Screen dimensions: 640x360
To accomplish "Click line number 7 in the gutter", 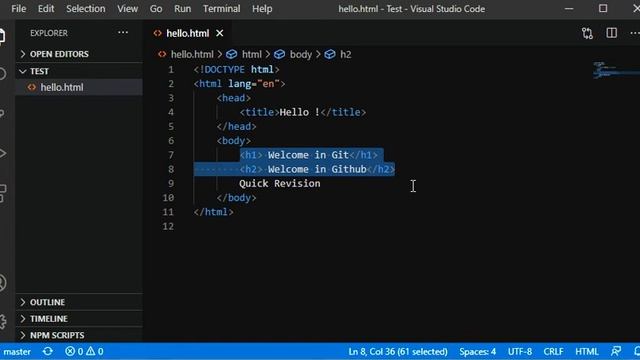I will 171,155.
